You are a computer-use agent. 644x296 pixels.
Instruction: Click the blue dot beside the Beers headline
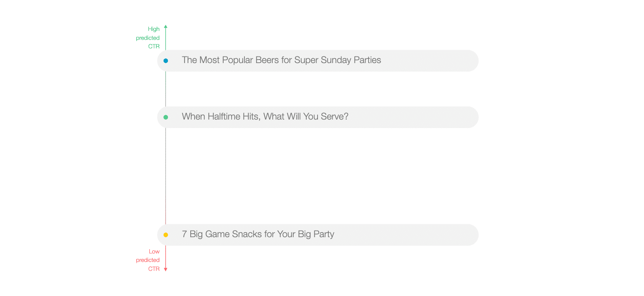click(x=166, y=61)
